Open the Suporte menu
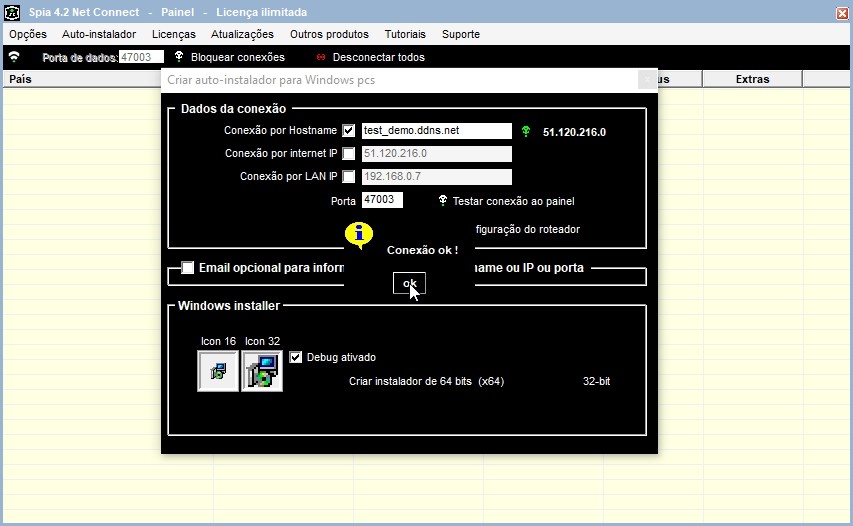The image size is (853, 526). pos(461,34)
